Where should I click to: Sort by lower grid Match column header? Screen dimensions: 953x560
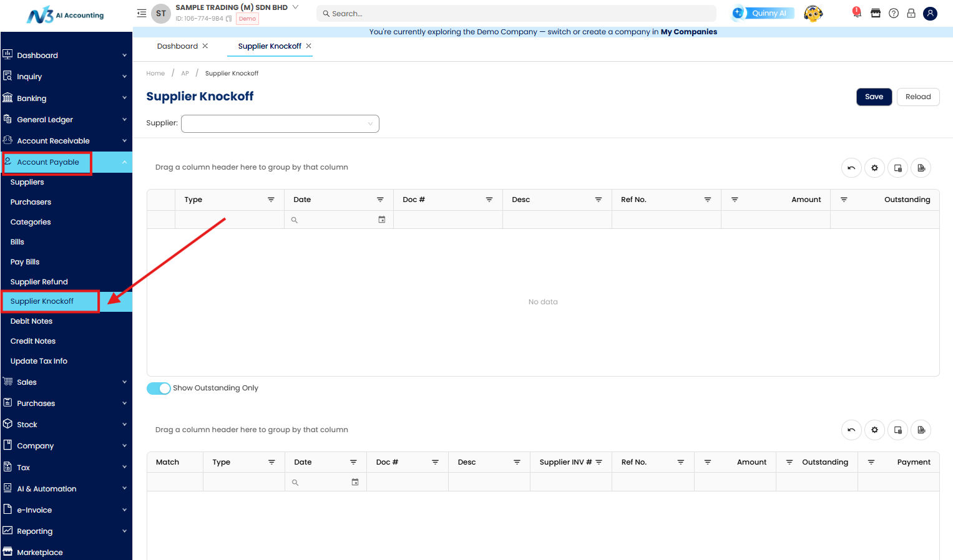coord(167,462)
